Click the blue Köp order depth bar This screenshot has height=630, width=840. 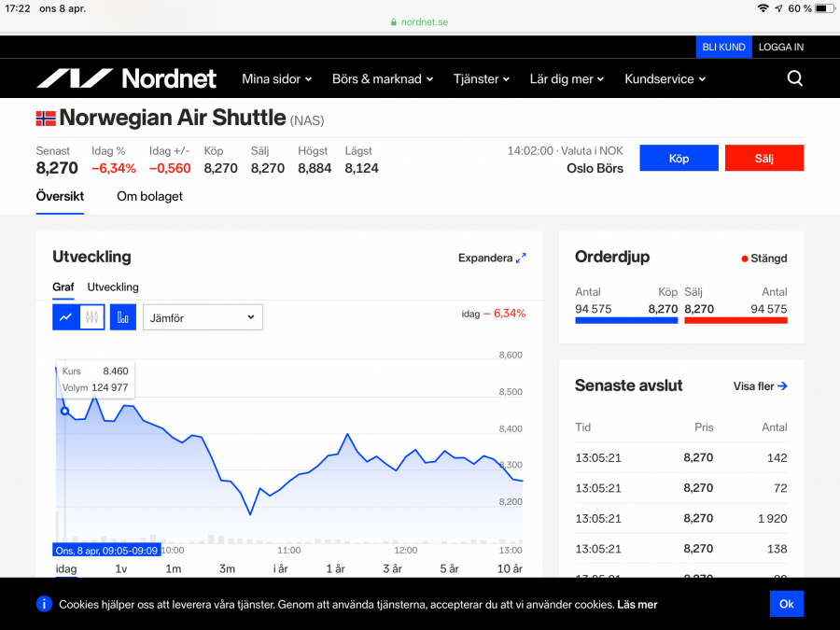click(x=626, y=320)
